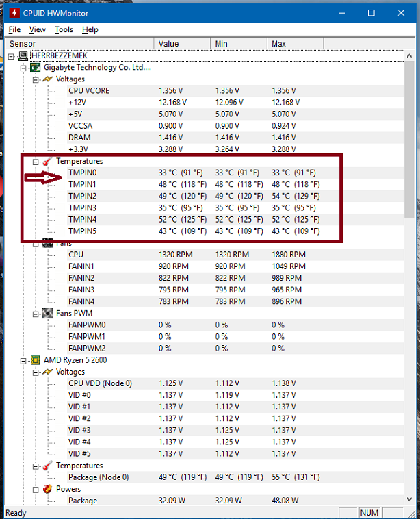The height and width of the screenshot is (519, 420).
Task: Click the Ryzen Voltages lightning icon
Action: (x=48, y=372)
